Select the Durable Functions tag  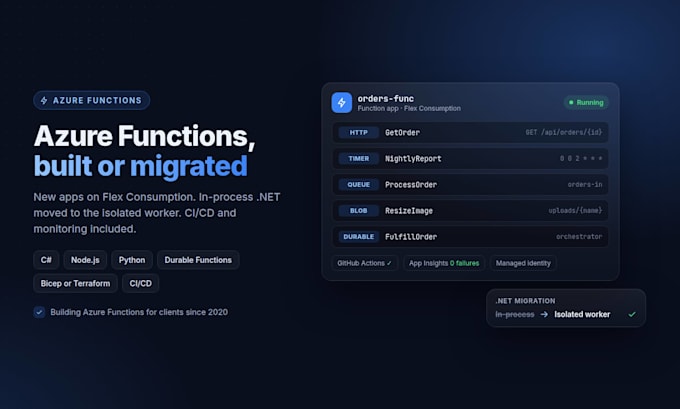tap(198, 260)
